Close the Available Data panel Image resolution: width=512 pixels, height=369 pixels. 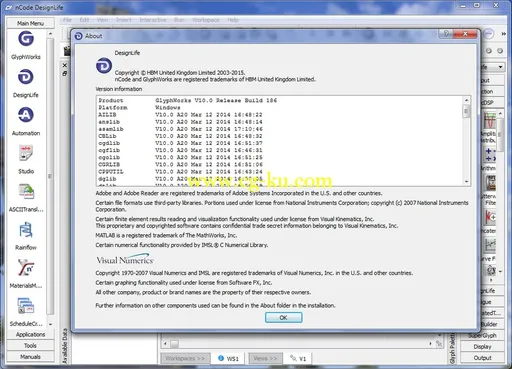point(65,65)
